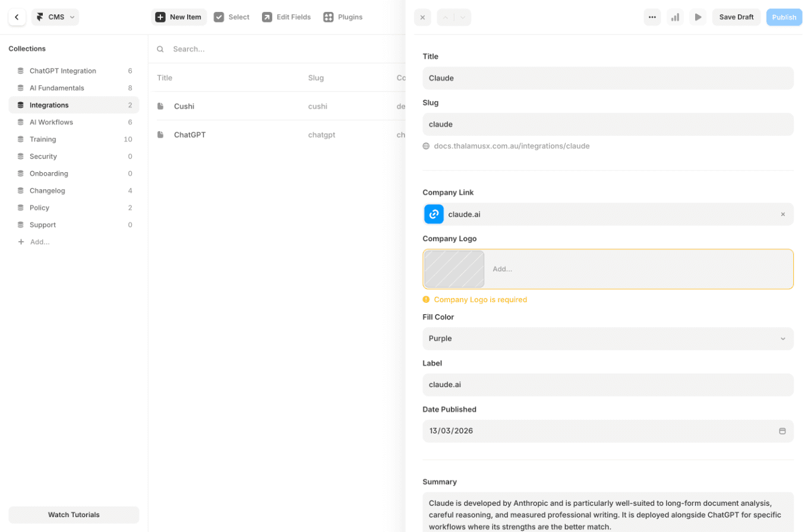Click the Policy collection database icon
The width and height of the screenshot is (811, 532).
[21, 208]
